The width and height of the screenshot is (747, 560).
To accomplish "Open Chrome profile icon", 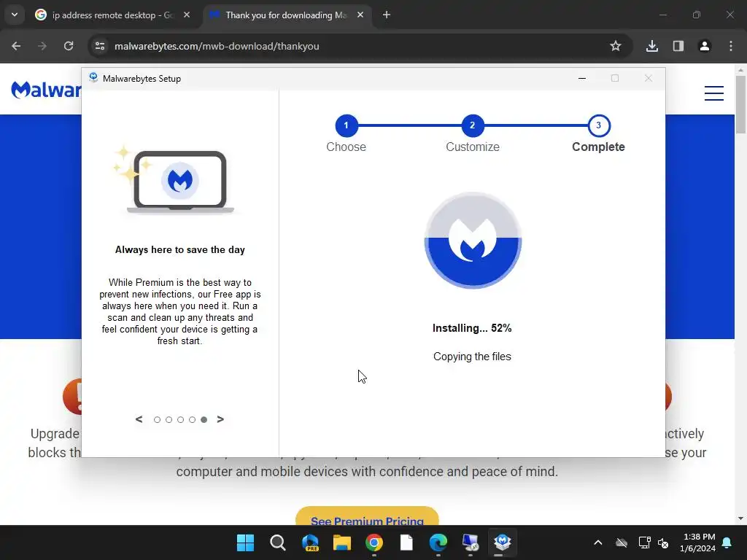I will [705, 46].
